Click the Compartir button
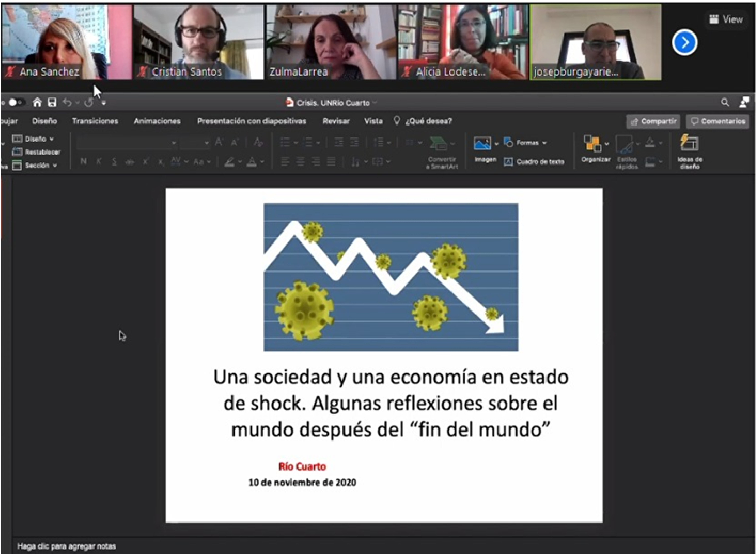 tap(653, 121)
